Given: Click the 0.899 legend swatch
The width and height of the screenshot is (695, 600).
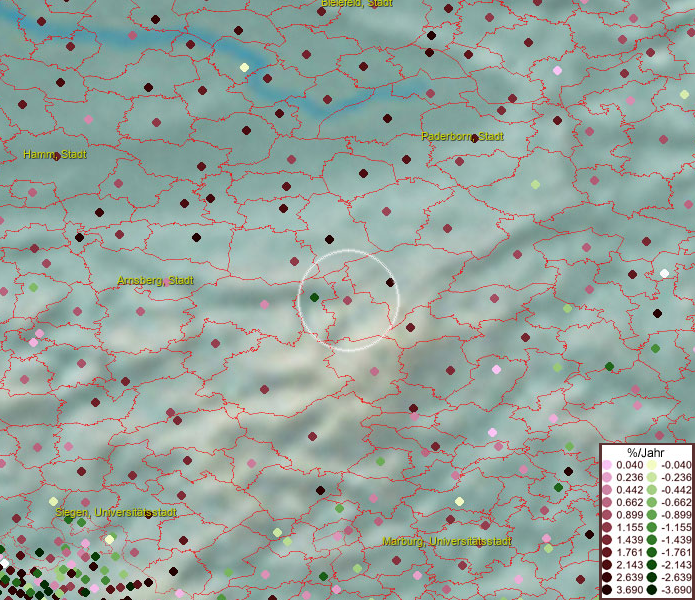Looking at the screenshot, I should [607, 515].
